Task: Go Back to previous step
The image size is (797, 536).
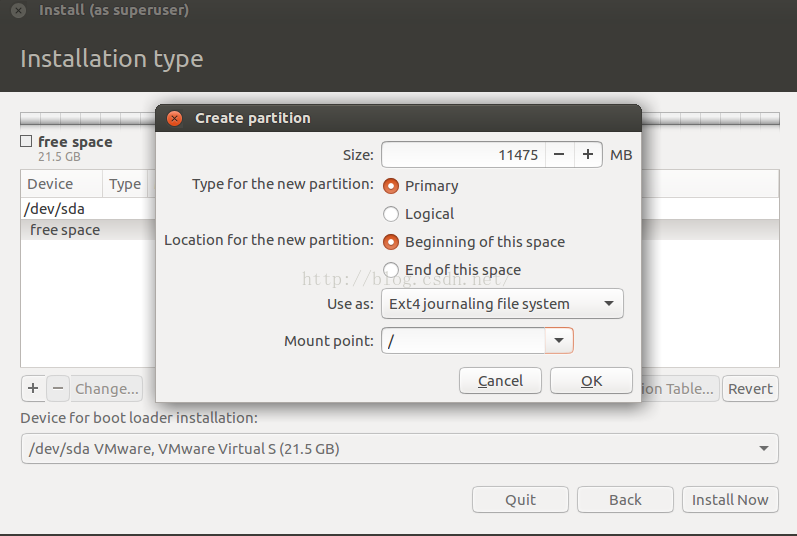Action: (x=625, y=500)
